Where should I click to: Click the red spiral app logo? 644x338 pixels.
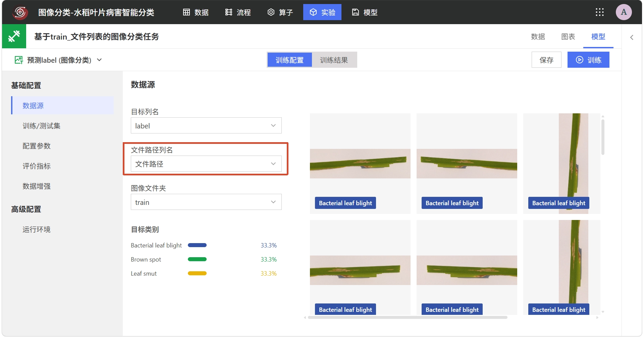pyautogui.click(x=20, y=12)
